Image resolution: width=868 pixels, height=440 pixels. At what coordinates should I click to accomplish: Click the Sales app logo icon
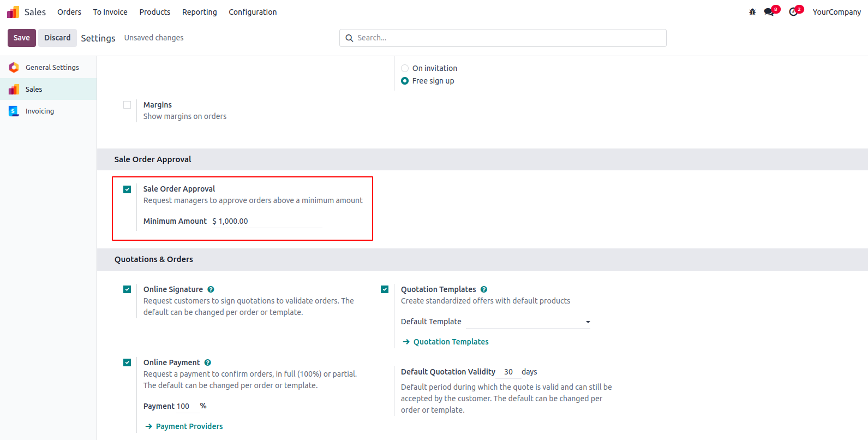[x=13, y=12]
